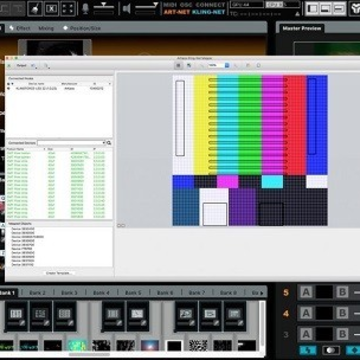Open the Connected Devices combo box
This screenshot has height=360, width=360.
click(71, 143)
